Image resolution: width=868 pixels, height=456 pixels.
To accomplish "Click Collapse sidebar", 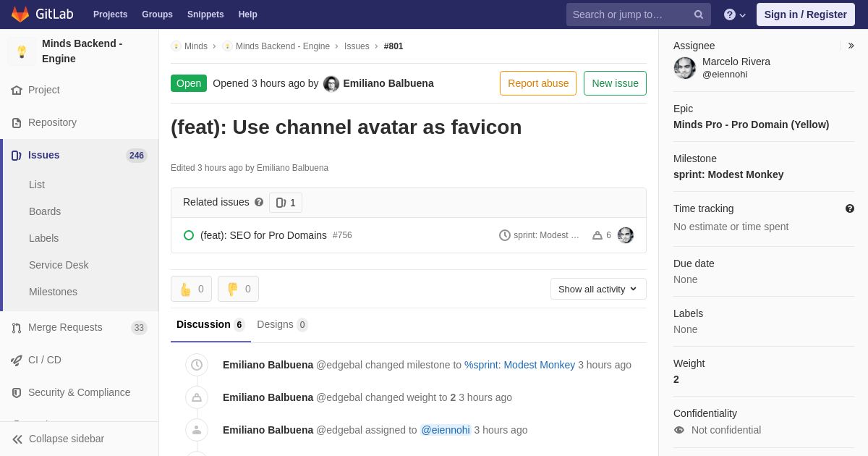I will click(80, 439).
